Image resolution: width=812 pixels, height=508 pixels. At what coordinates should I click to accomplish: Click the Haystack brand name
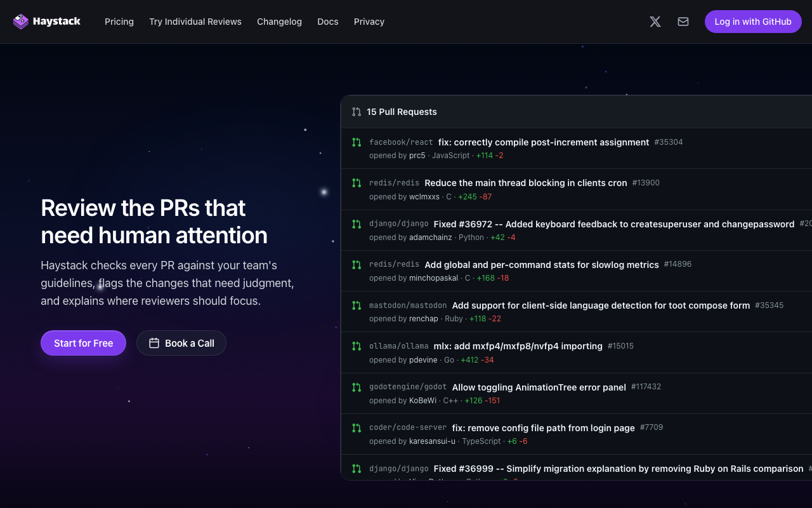(56, 22)
